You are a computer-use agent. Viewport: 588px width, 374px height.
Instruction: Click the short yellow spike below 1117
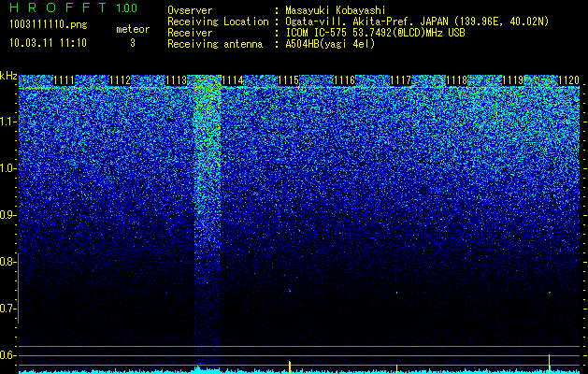(x=396, y=368)
